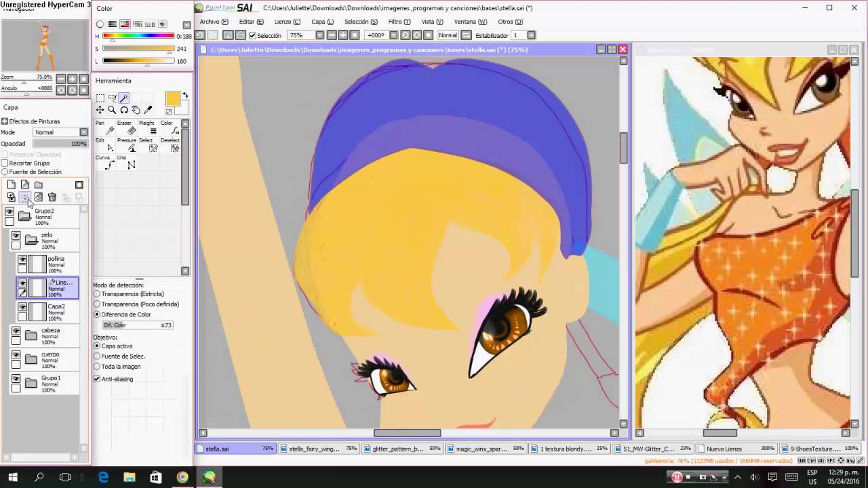Open the Ventana menu

pos(470,22)
